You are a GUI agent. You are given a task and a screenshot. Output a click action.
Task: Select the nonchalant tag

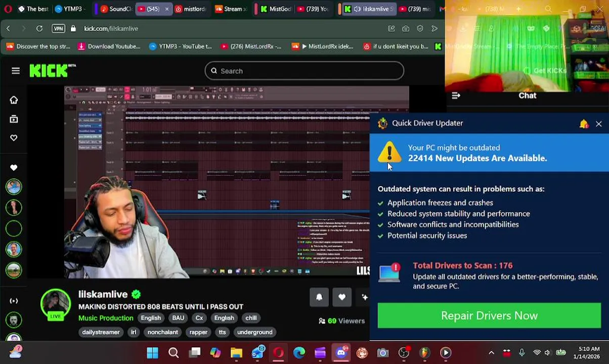[x=162, y=332]
